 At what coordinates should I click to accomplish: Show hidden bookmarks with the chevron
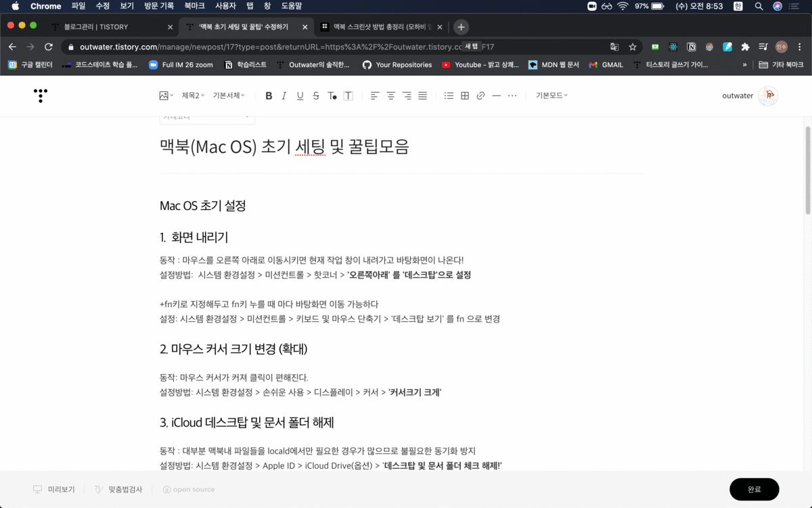745,65
